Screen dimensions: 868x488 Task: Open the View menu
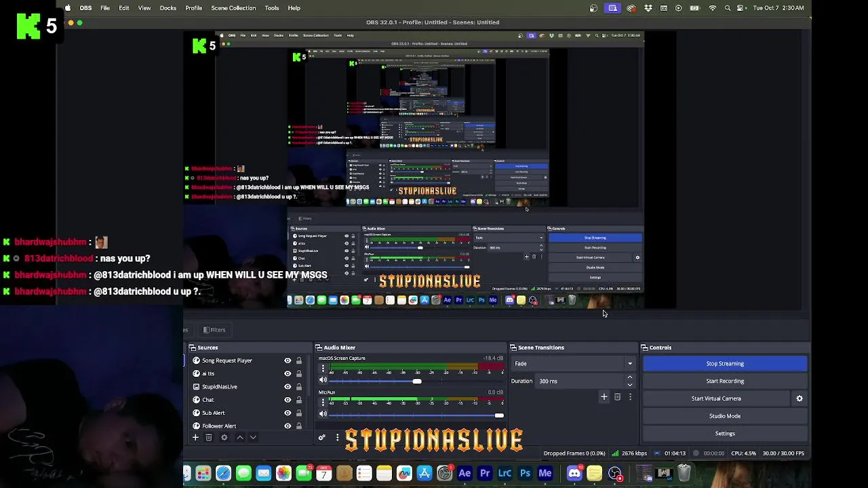click(144, 8)
